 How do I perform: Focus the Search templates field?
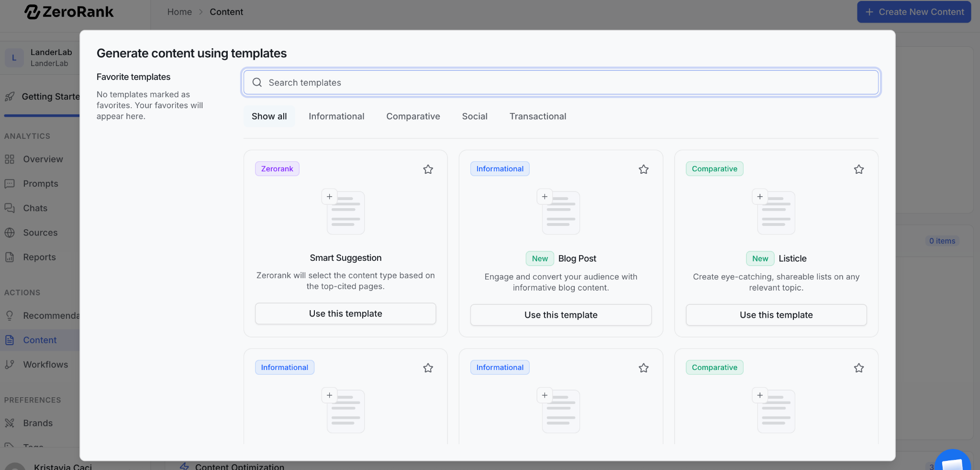[561, 83]
